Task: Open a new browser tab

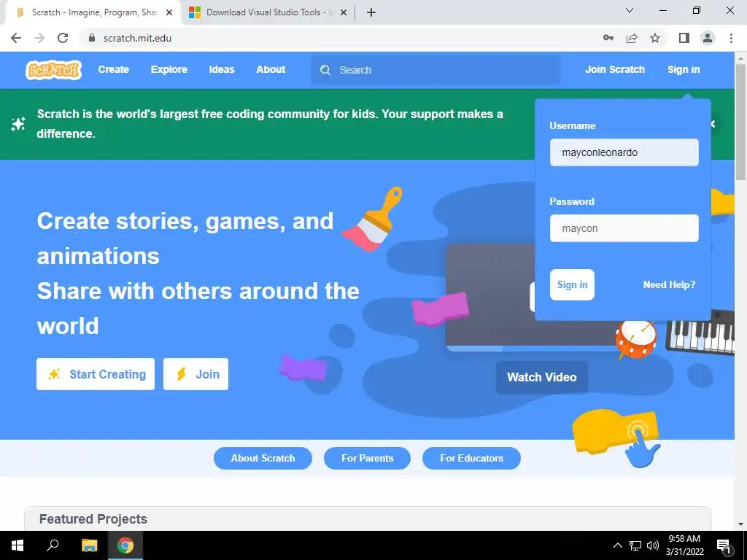Action: pyautogui.click(x=371, y=12)
